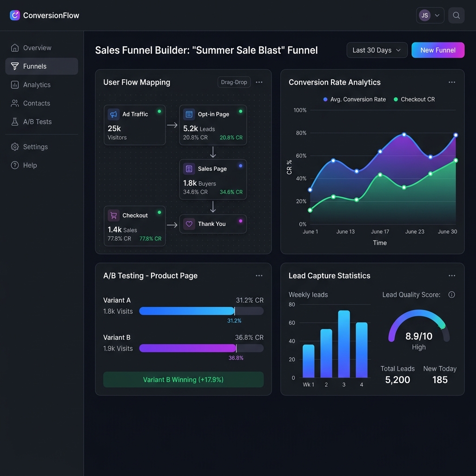Click the Variant B Winning banner
Viewport: 476px width, 476px height.
tap(183, 379)
